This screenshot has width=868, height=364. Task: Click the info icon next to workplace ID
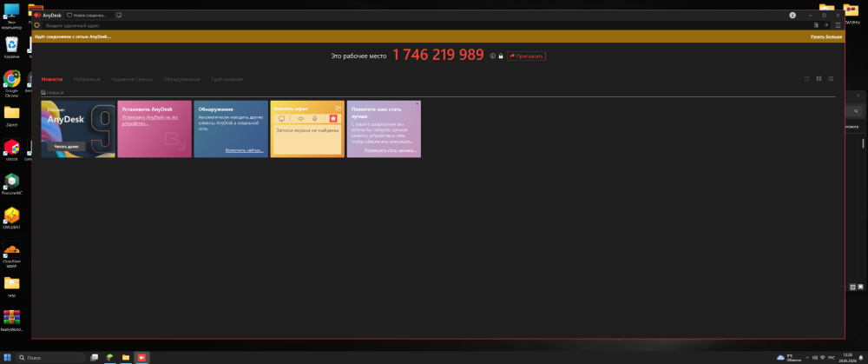[x=493, y=56]
